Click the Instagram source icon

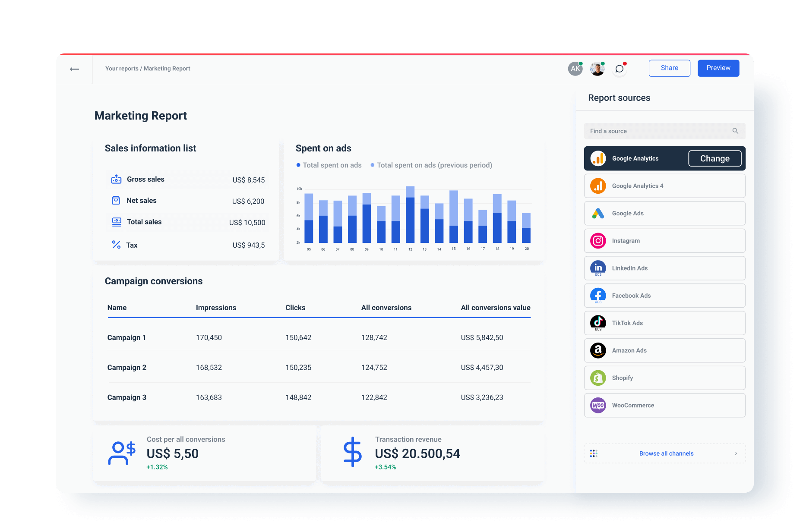(x=598, y=241)
